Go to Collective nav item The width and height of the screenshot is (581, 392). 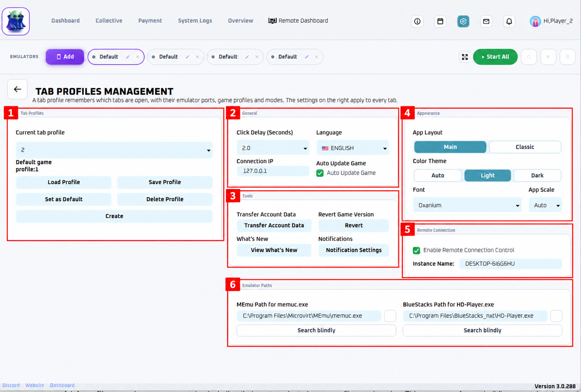(x=109, y=21)
